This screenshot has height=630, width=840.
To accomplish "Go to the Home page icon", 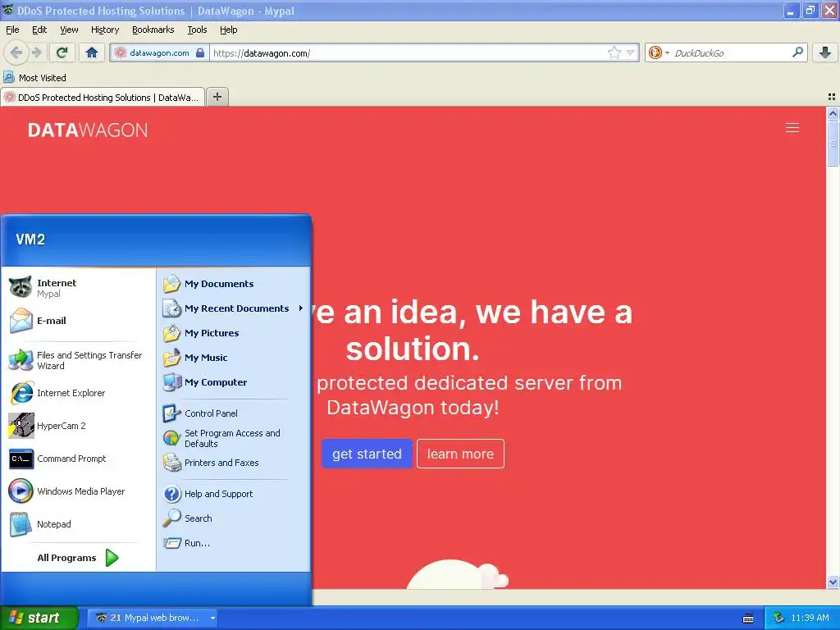I will [x=92, y=52].
